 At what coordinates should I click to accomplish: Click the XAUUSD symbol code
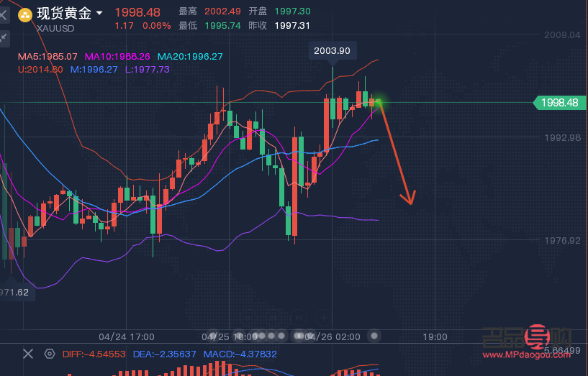[x=54, y=28]
